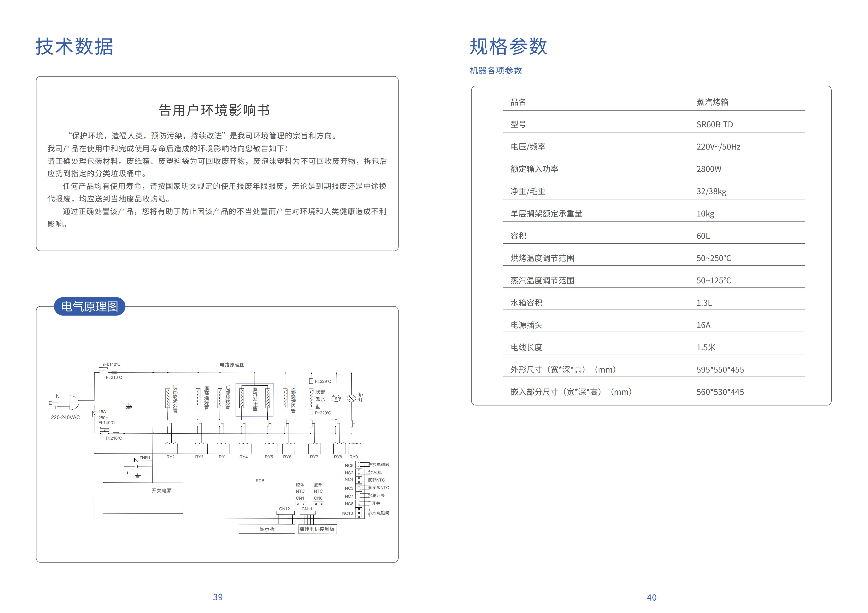
Task: Click the earth ground symbol beside the plug
Action: pos(129,407)
